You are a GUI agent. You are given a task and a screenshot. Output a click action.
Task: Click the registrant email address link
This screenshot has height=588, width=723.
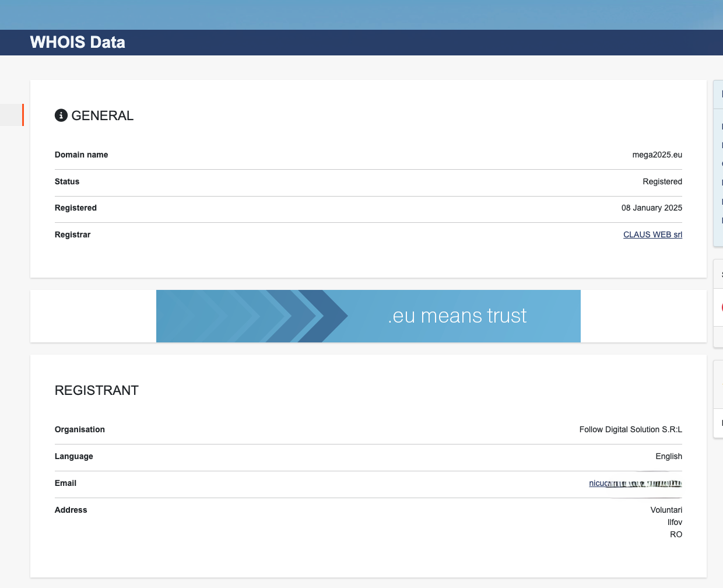[x=634, y=483]
